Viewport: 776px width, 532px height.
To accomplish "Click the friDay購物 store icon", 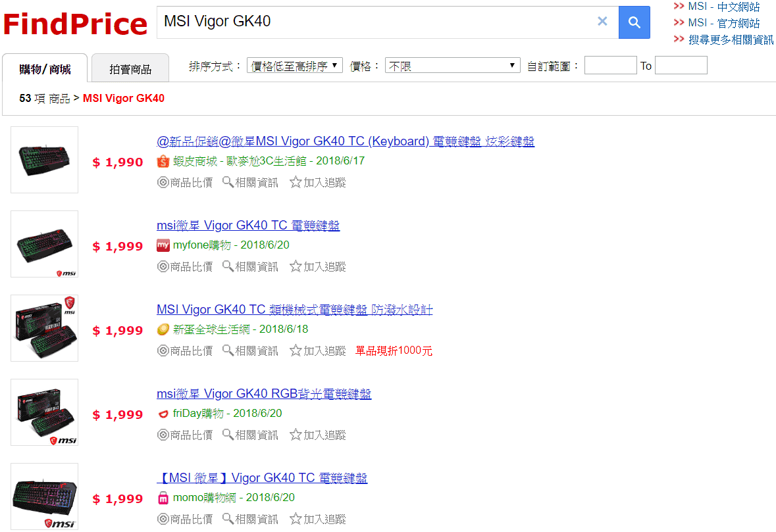I will pos(163,414).
